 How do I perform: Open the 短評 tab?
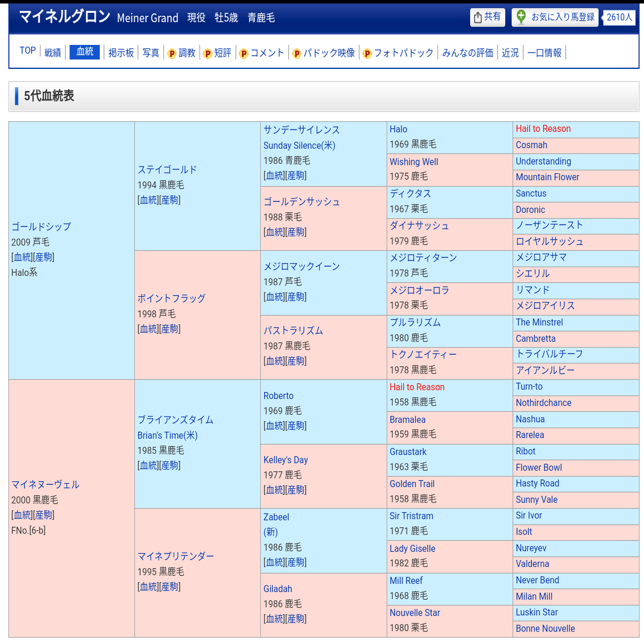tap(223, 52)
